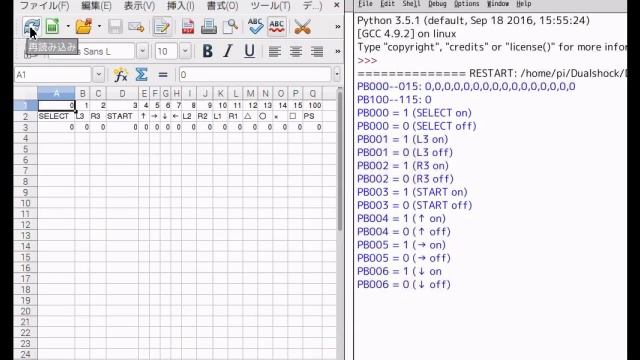Image resolution: width=640 pixels, height=360 pixels.
Task: Insert Sum with sigma icon
Action: pyautogui.click(x=141, y=75)
